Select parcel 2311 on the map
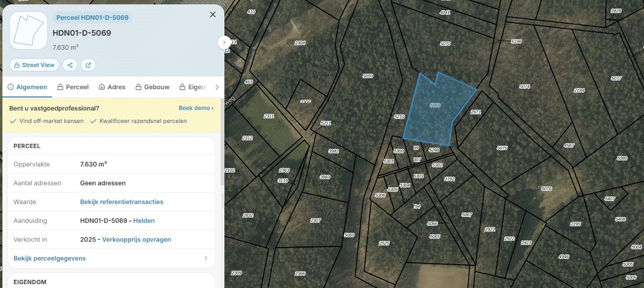 pyautogui.click(x=269, y=116)
